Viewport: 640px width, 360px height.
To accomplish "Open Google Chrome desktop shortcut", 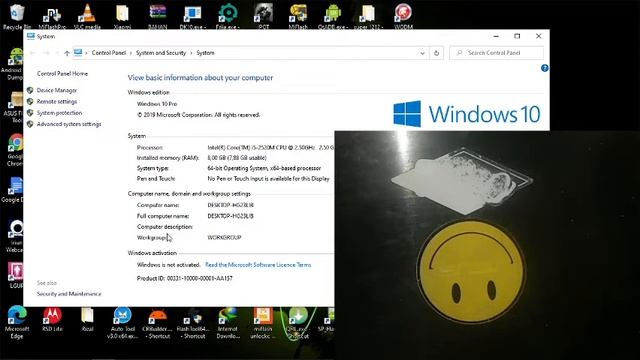I will coord(16,150).
